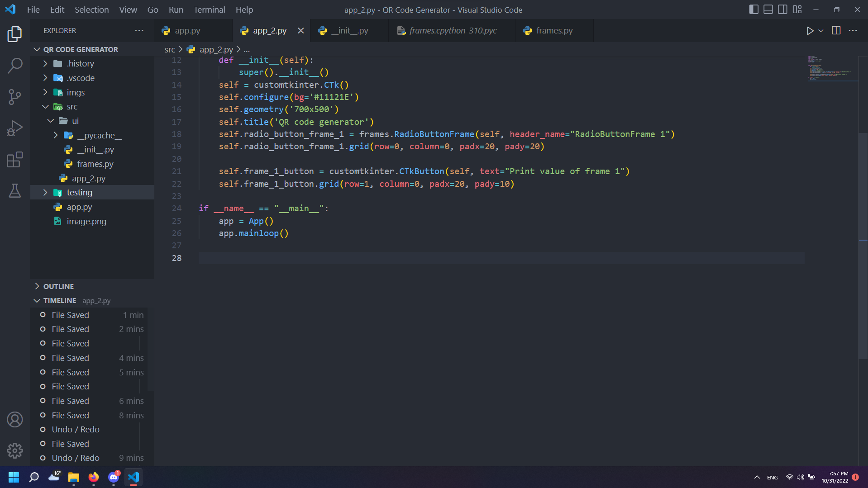
Task: Open the breadcrumb ellipsis segment
Action: 247,49
